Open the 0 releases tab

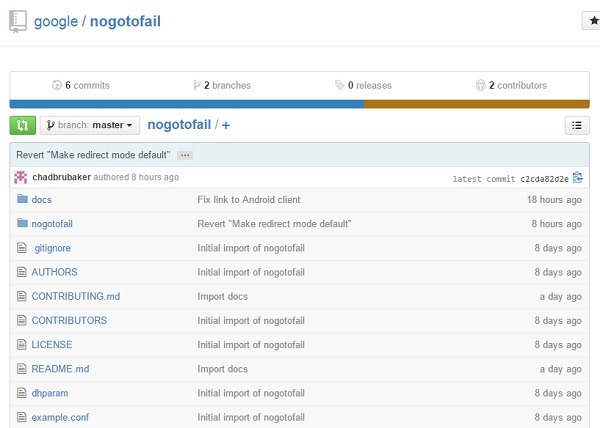click(x=363, y=85)
